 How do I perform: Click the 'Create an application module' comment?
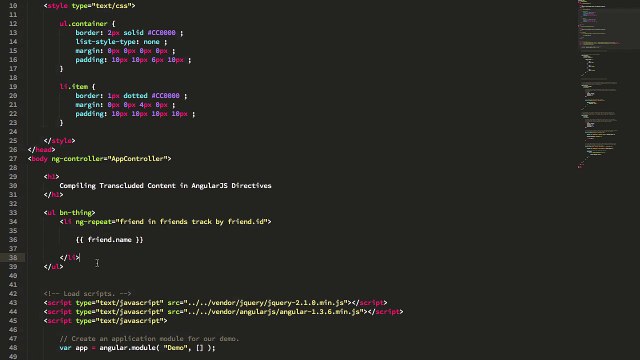click(x=149, y=339)
